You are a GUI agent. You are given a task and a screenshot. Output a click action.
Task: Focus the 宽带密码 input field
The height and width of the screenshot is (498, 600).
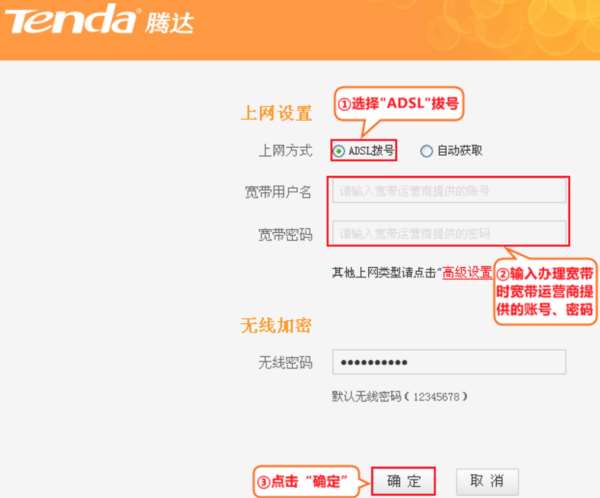pos(449,233)
